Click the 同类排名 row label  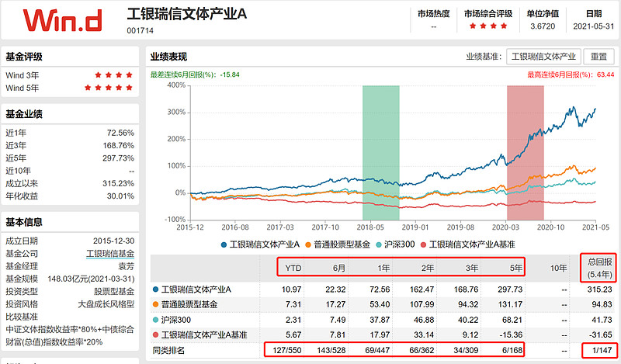(168, 351)
